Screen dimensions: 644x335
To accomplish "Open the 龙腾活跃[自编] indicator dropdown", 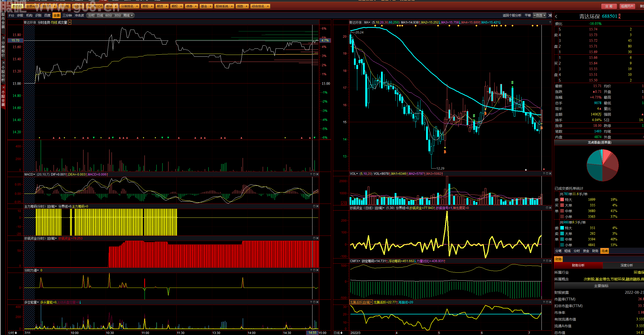I will pyautogui.click(x=361, y=302).
